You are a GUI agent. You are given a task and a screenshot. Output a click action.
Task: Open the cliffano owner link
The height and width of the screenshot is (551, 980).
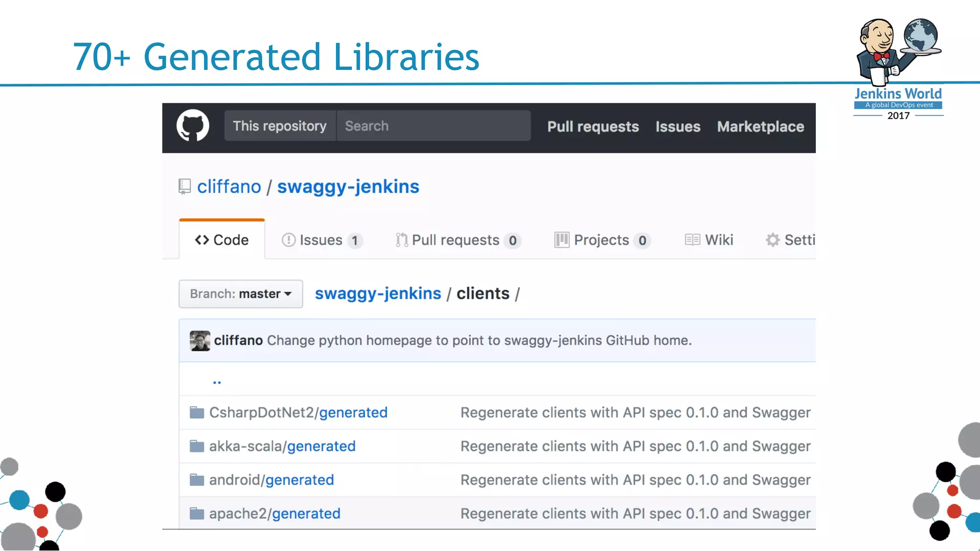229,187
